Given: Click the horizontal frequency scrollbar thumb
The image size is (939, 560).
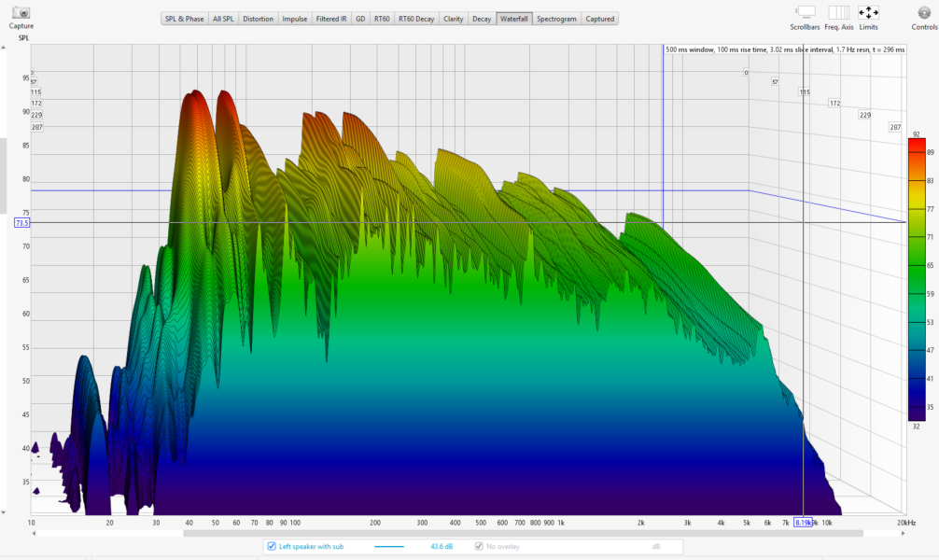Looking at the screenshot, I should point(523,534).
